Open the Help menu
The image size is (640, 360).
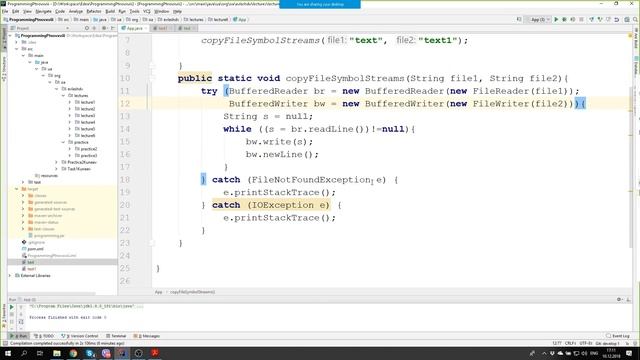point(177,11)
